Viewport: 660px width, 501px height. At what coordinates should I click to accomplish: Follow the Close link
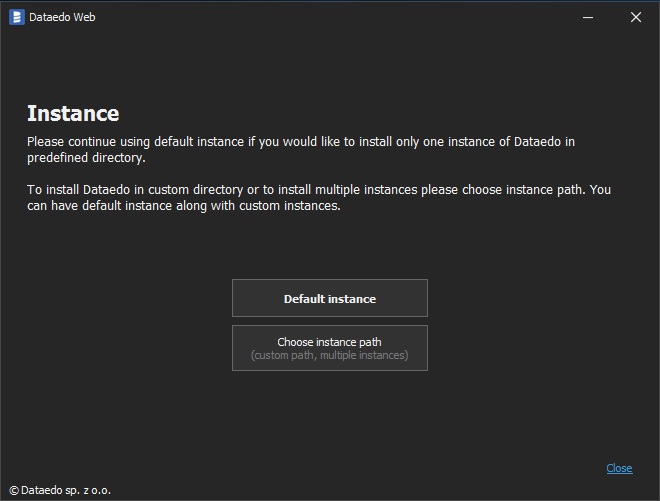[x=619, y=468]
